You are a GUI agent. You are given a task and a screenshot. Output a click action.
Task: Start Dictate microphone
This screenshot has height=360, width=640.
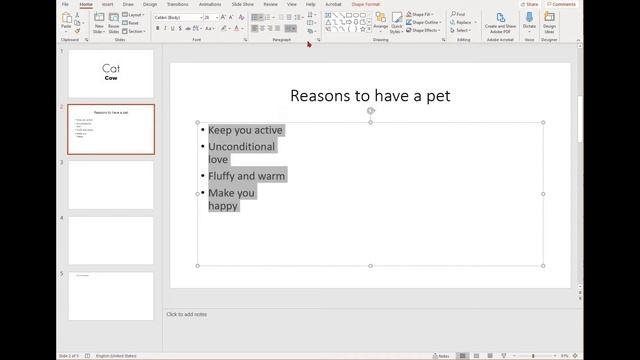click(x=529, y=22)
